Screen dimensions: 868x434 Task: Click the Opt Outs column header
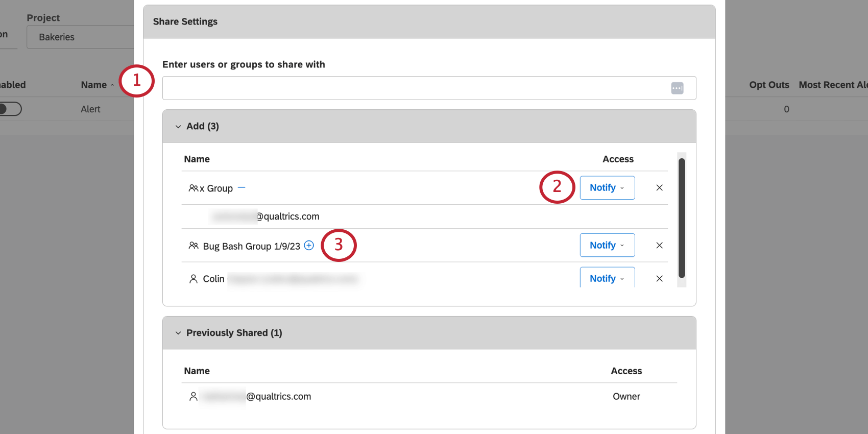(x=769, y=85)
